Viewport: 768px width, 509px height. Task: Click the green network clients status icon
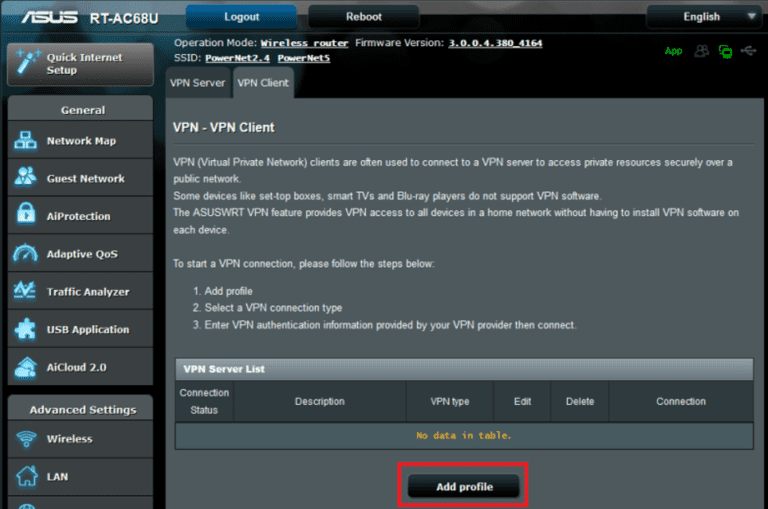pos(725,51)
